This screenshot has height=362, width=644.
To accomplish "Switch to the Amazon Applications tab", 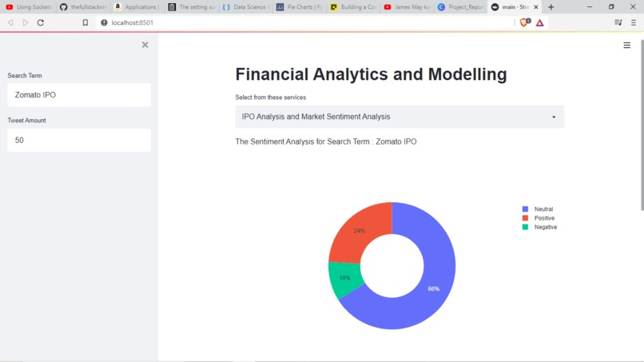I will point(137,7).
